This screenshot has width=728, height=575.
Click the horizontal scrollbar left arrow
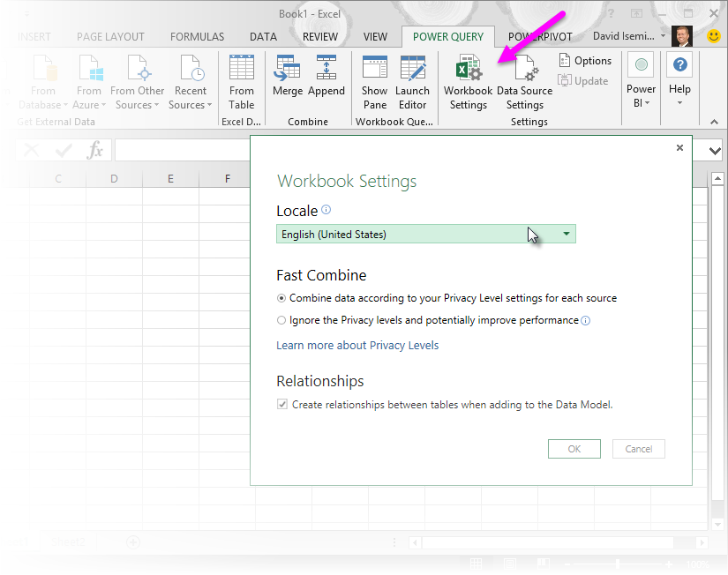click(415, 542)
